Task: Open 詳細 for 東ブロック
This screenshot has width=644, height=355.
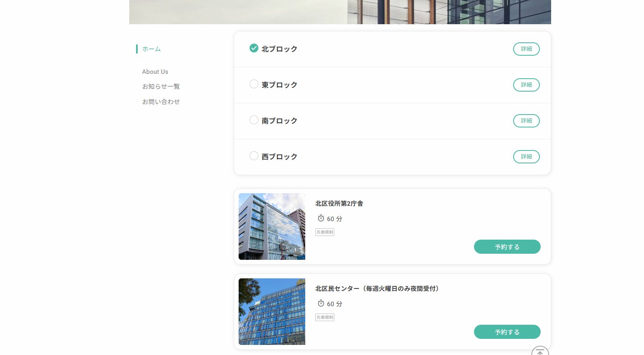Action: [x=526, y=85]
